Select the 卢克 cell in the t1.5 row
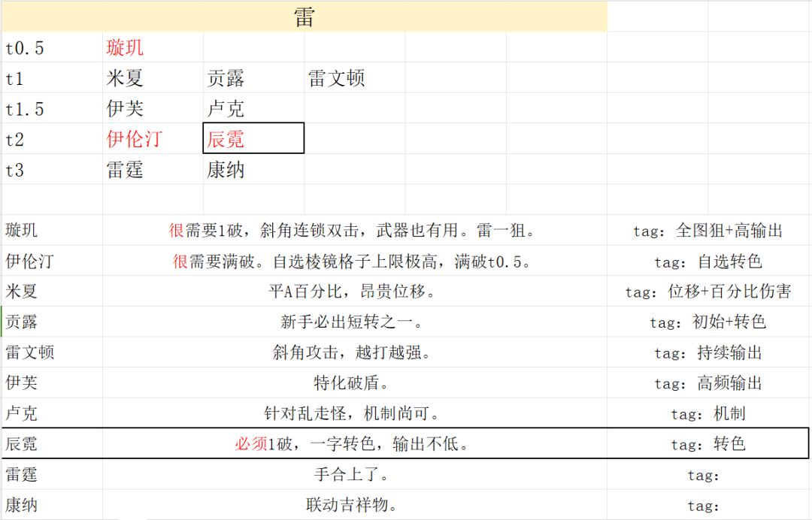 point(254,109)
